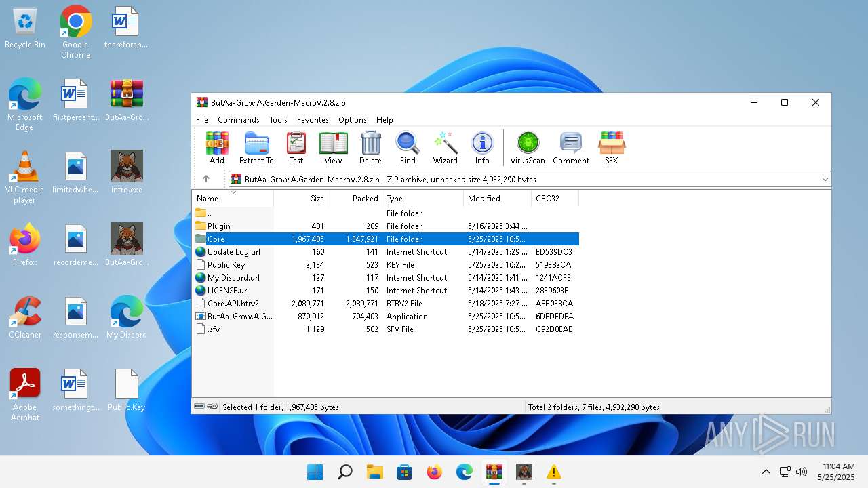868x488 pixels.
Task: Sort by the CRC32 column header
Action: [555, 199]
